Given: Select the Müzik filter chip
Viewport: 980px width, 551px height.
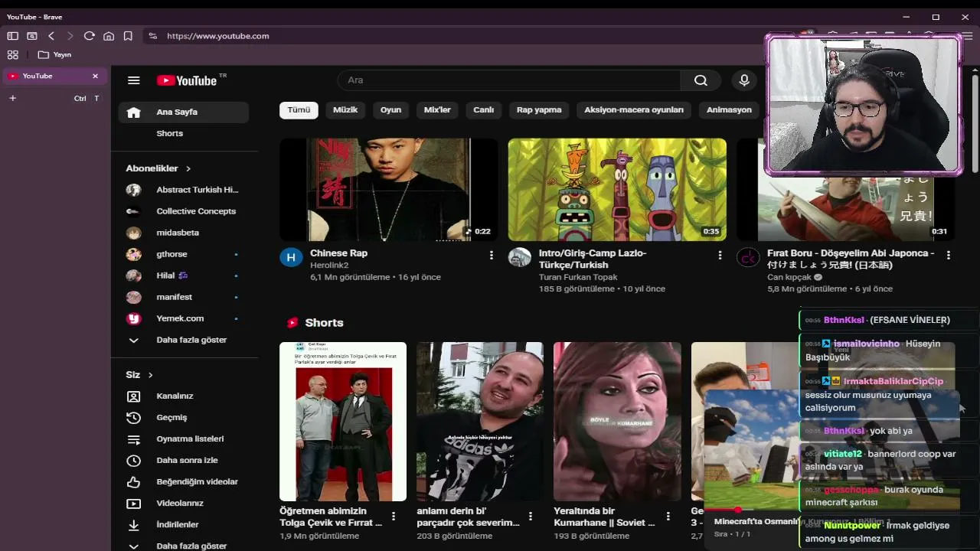Looking at the screenshot, I should (x=345, y=110).
